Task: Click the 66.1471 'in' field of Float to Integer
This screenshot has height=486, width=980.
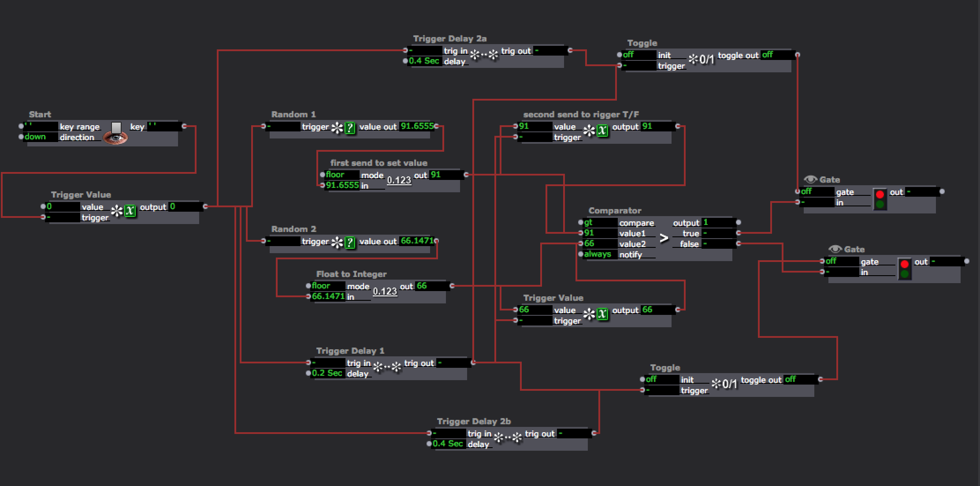Action: click(x=328, y=297)
